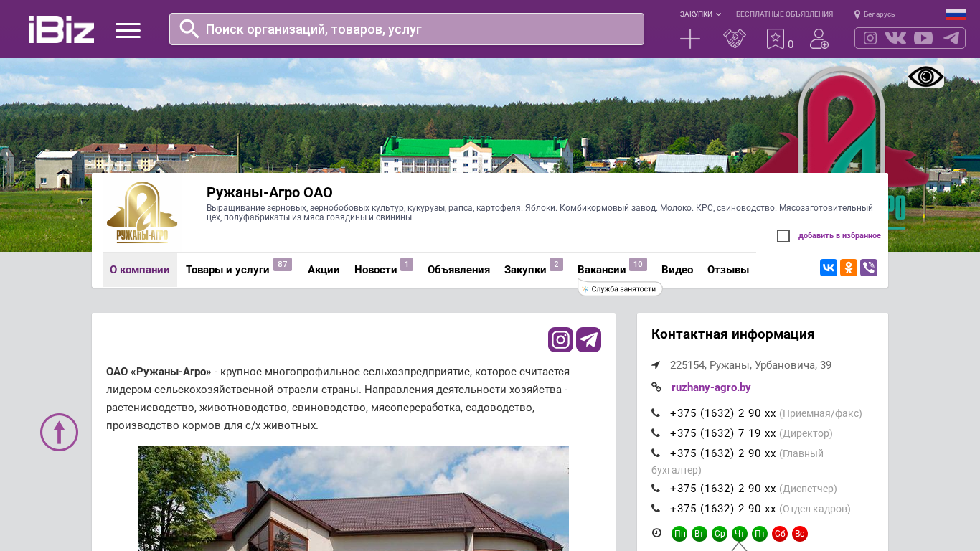
Task: Check the 'добавить в избранное' checkbox
Action: 783,236
